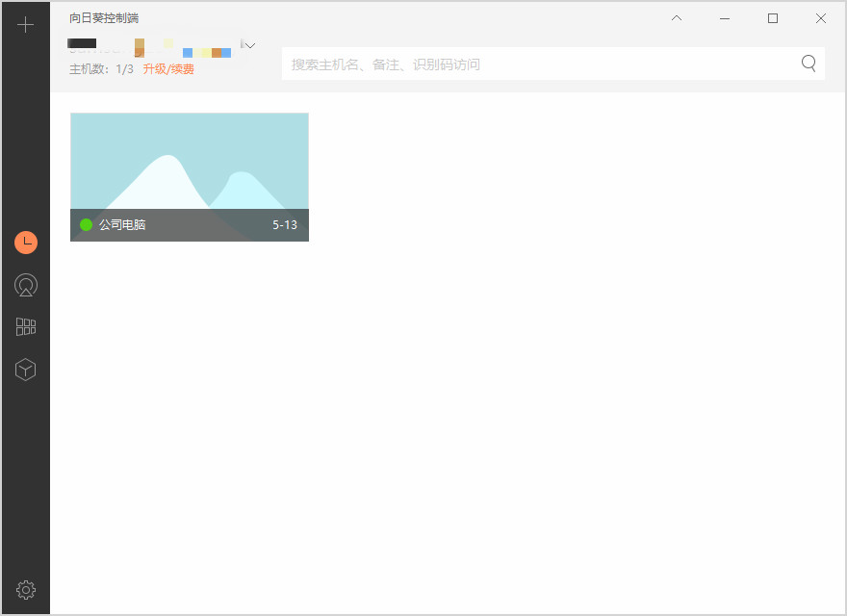Minimize the Sunflower control window

tap(725, 18)
